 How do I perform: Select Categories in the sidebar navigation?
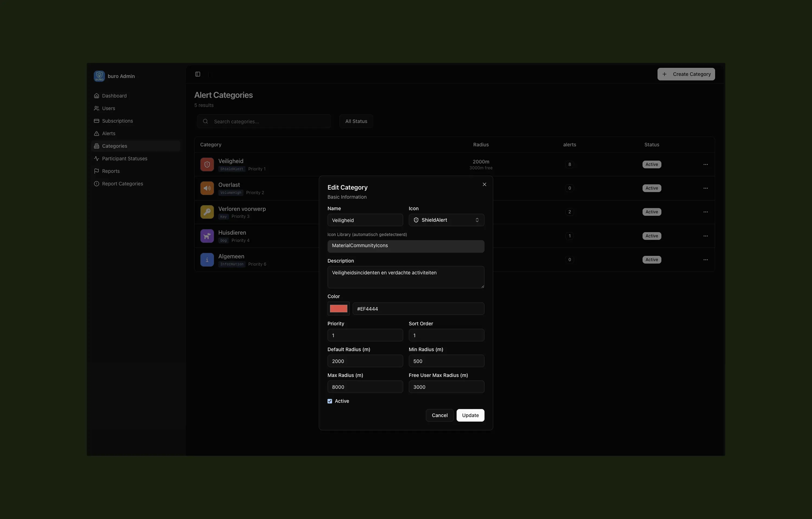tap(114, 146)
